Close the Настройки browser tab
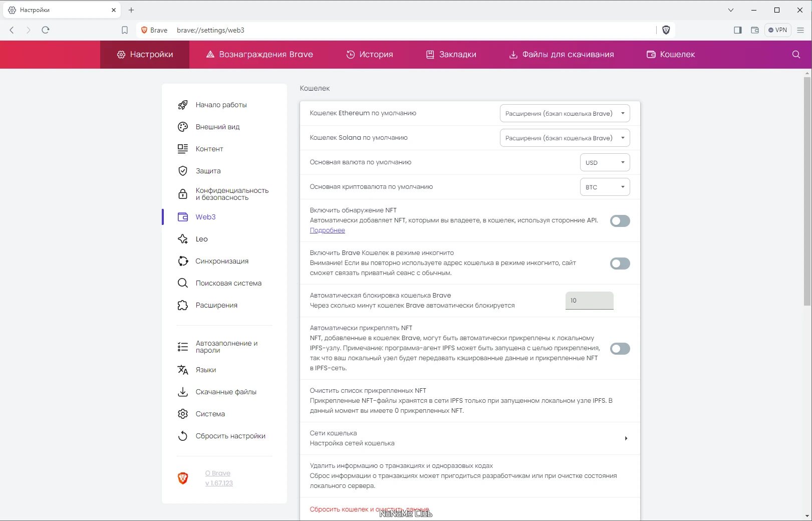Screen dimensions: 812x521 pos(114,10)
